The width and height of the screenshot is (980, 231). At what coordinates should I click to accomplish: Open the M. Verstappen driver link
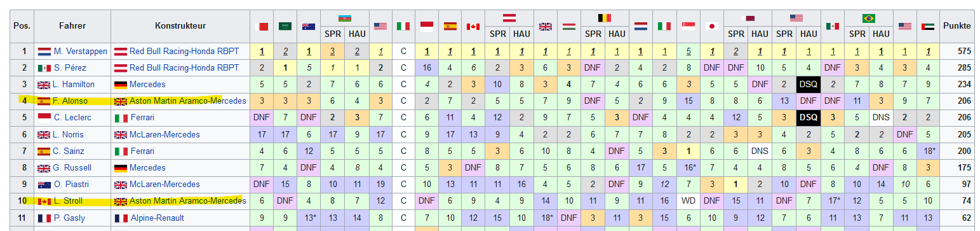pyautogui.click(x=77, y=51)
